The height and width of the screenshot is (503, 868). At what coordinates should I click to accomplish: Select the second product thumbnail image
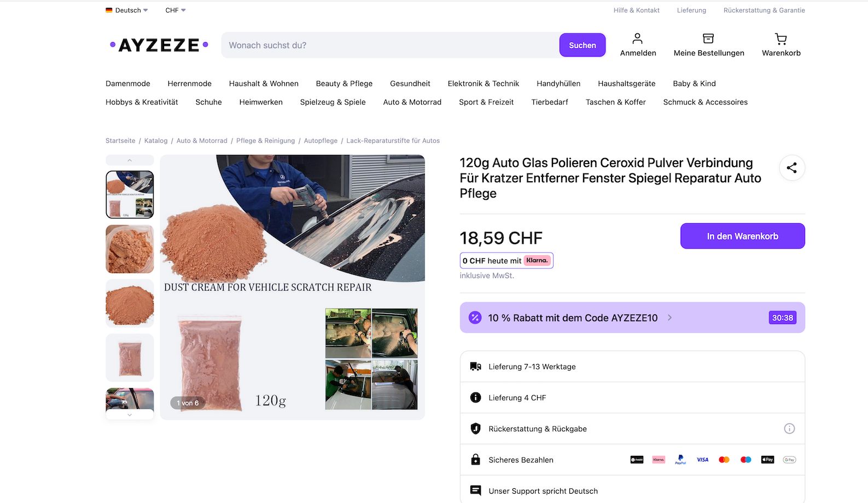click(130, 249)
